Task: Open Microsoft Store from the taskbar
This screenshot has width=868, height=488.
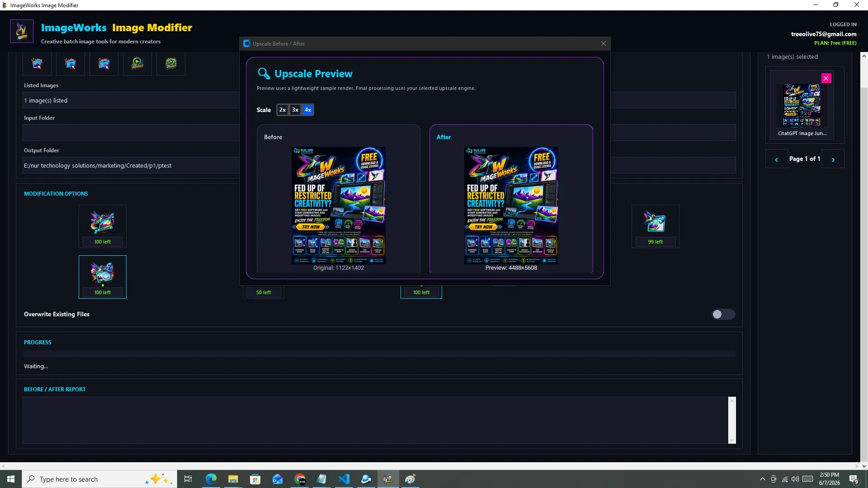Action: pyautogui.click(x=255, y=479)
